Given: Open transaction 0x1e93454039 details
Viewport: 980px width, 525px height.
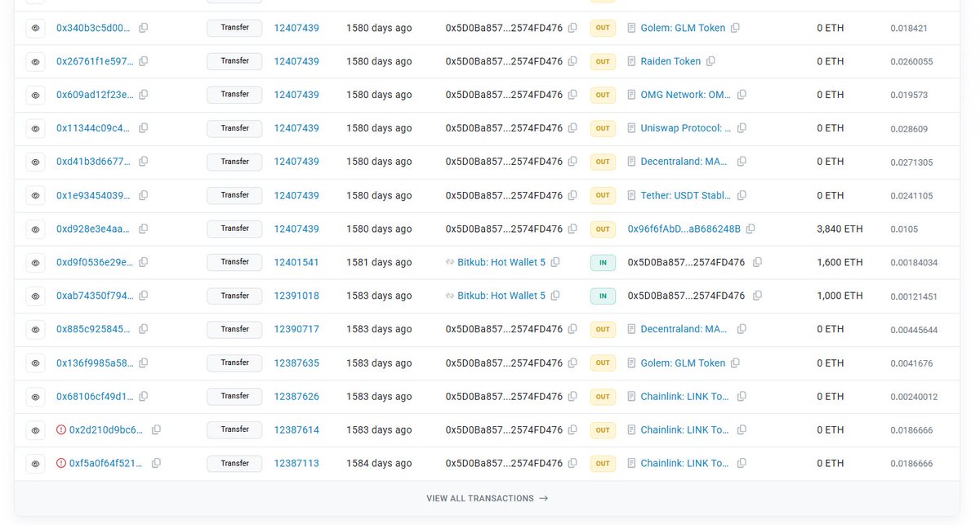Looking at the screenshot, I should 93,195.
